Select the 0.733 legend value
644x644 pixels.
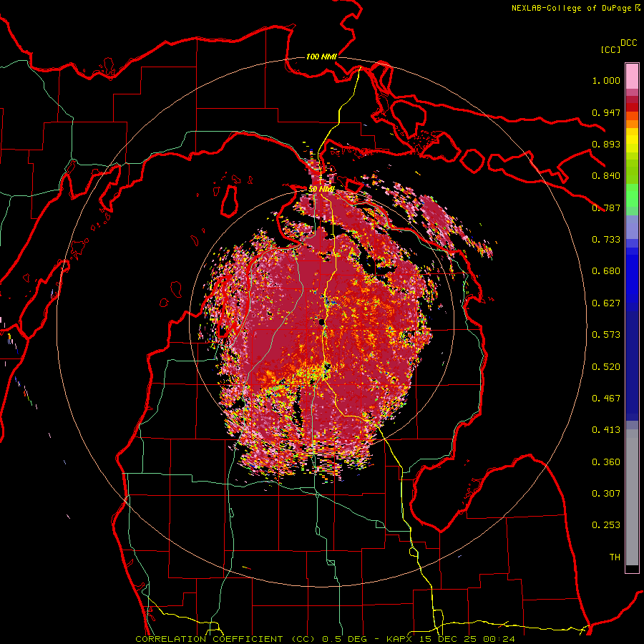point(606,240)
